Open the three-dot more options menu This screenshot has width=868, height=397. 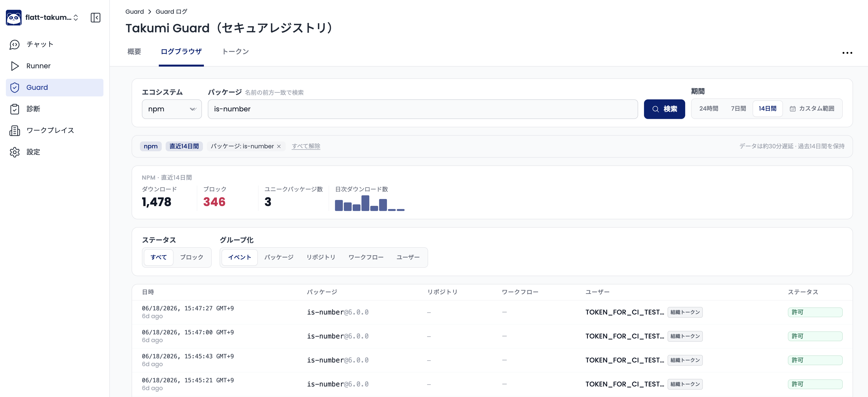847,53
